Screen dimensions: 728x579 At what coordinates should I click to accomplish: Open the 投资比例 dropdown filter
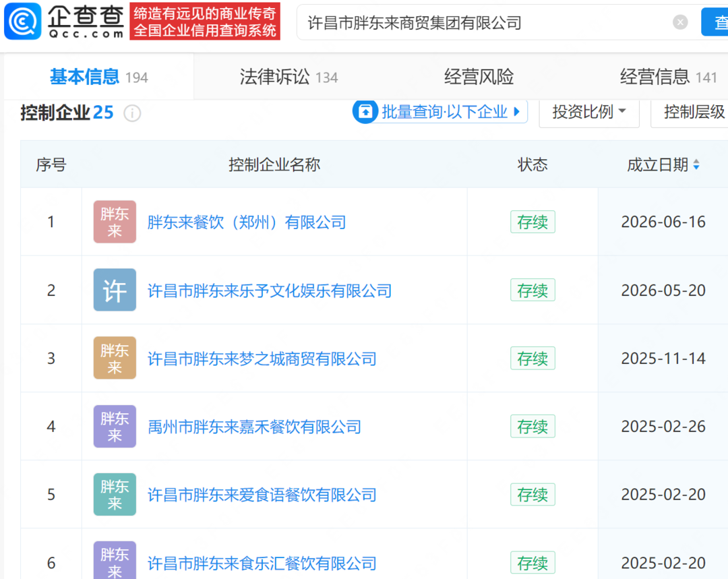(588, 113)
